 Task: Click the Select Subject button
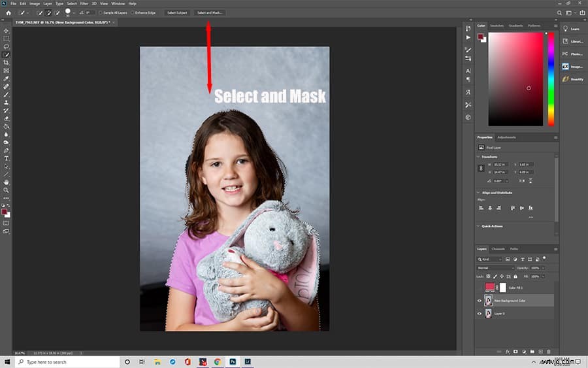[x=177, y=13]
